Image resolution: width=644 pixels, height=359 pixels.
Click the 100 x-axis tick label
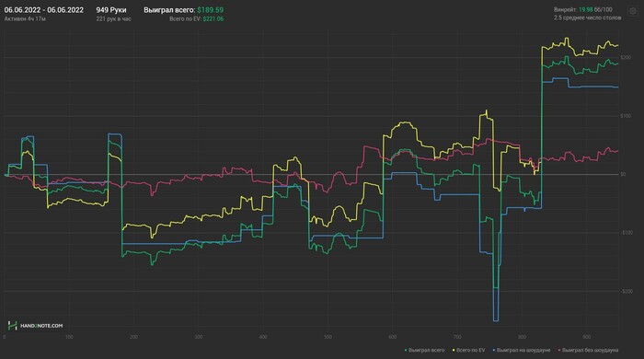(69, 337)
